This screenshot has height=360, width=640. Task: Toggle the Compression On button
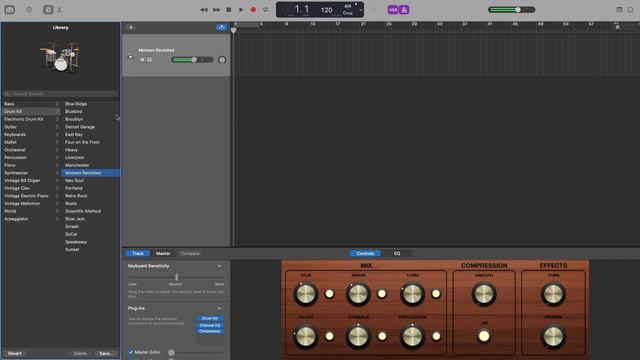tap(484, 336)
